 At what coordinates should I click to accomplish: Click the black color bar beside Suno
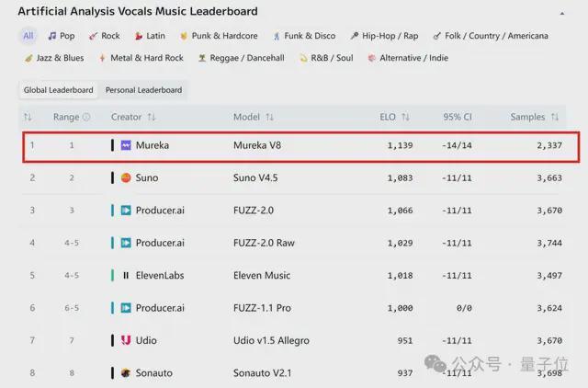click(x=113, y=177)
